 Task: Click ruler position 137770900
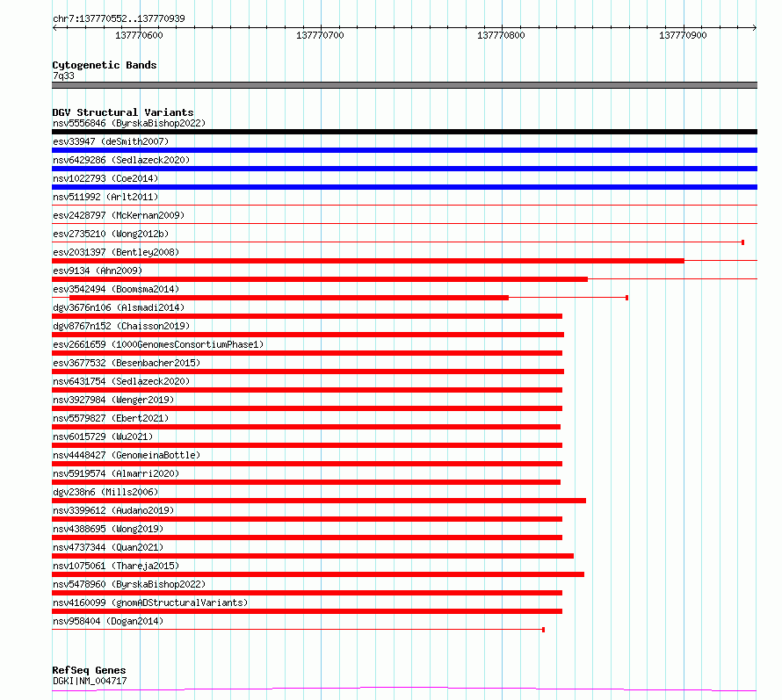click(x=683, y=35)
